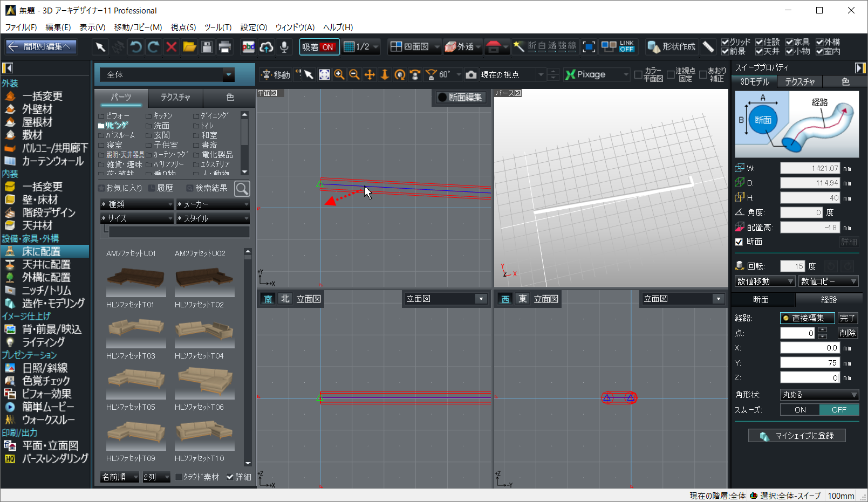Screen dimensions: 868x502
Task: Open the 角形状 丸める dropdown
Action: (x=819, y=395)
